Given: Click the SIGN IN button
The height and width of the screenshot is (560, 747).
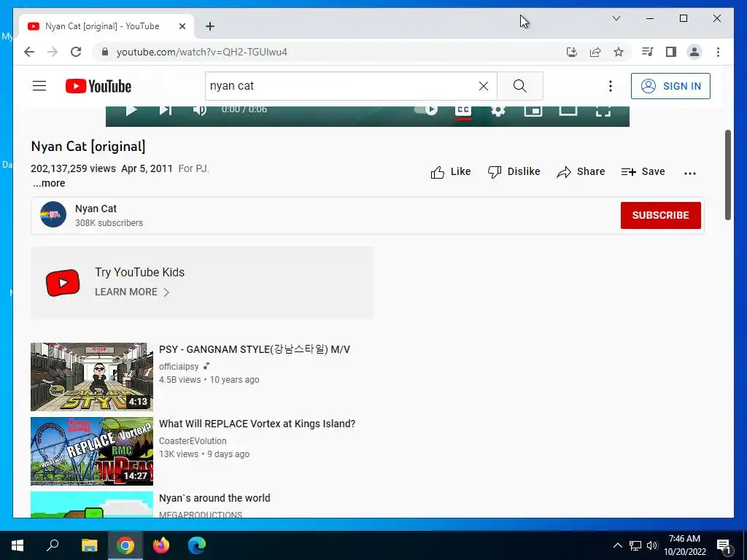Looking at the screenshot, I should pyautogui.click(x=670, y=86).
